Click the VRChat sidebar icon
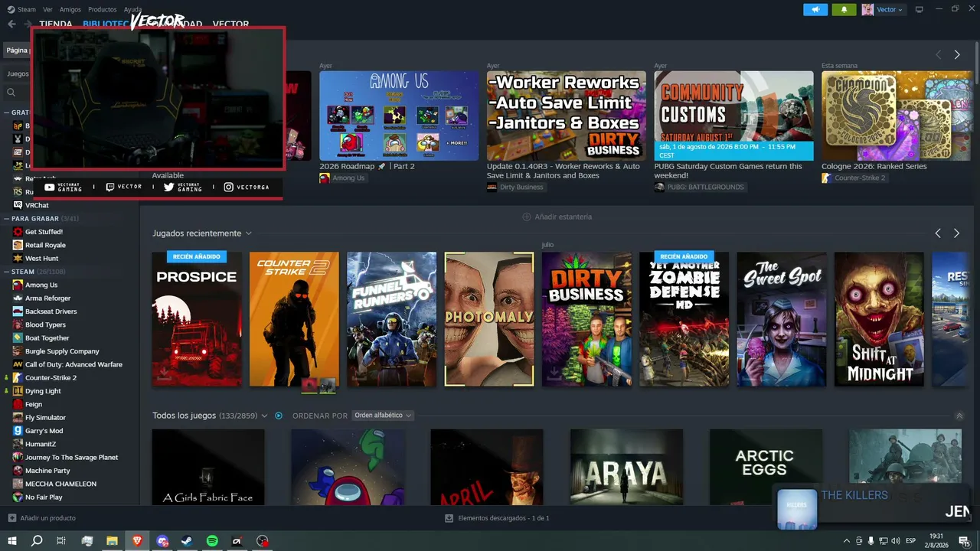 coord(18,205)
